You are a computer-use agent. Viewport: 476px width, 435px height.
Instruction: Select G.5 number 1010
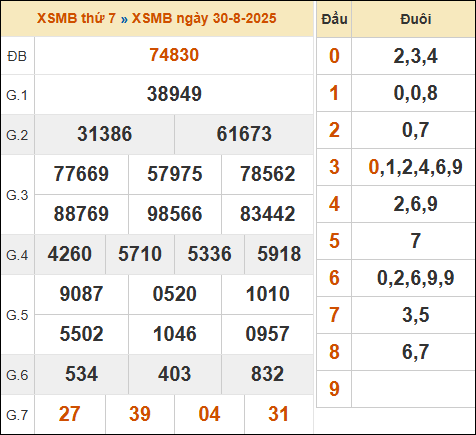click(268, 294)
